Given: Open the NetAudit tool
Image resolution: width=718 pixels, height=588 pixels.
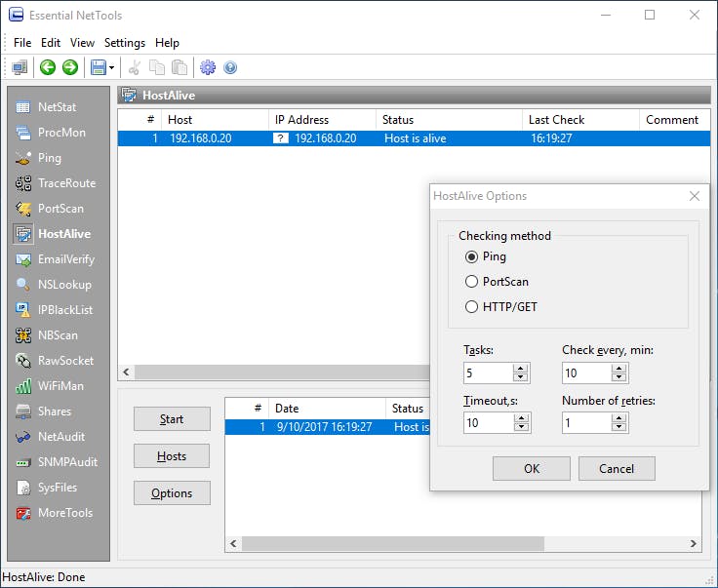Looking at the screenshot, I should pyautogui.click(x=50, y=437).
